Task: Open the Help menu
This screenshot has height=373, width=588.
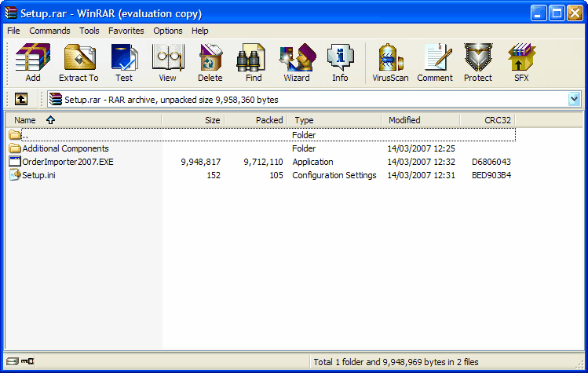Action: (x=200, y=31)
